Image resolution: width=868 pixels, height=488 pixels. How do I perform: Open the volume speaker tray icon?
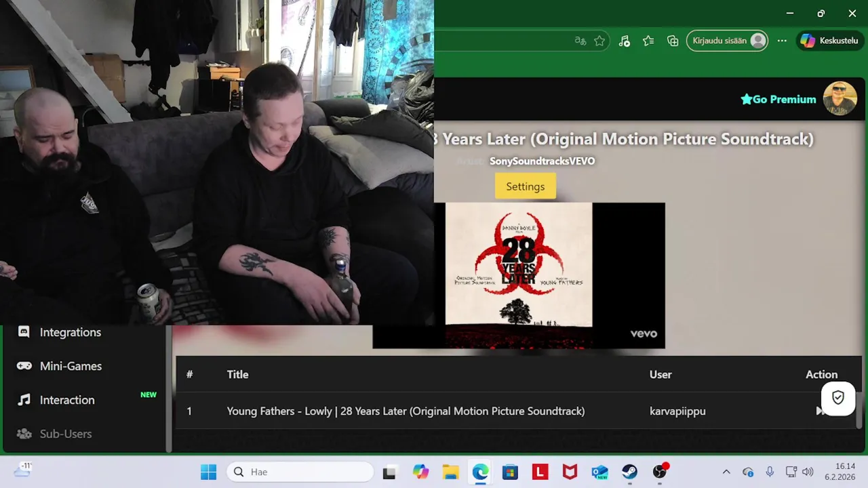808,472
